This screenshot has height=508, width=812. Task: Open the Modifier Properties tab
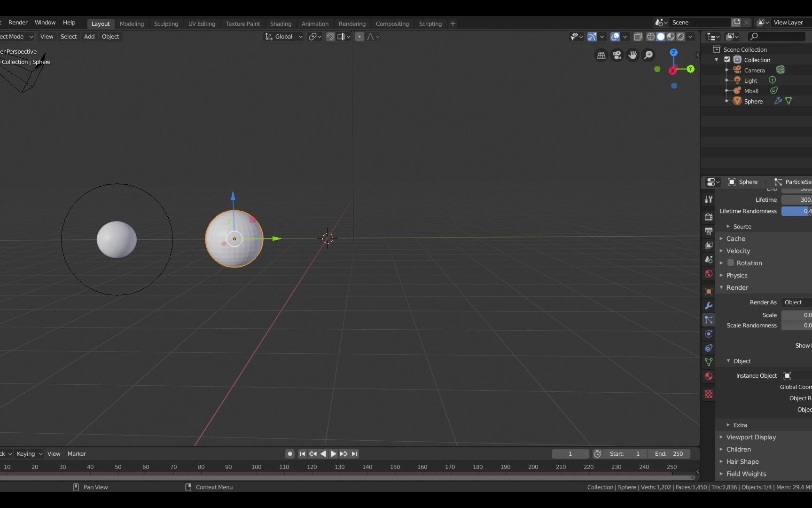[x=709, y=306]
